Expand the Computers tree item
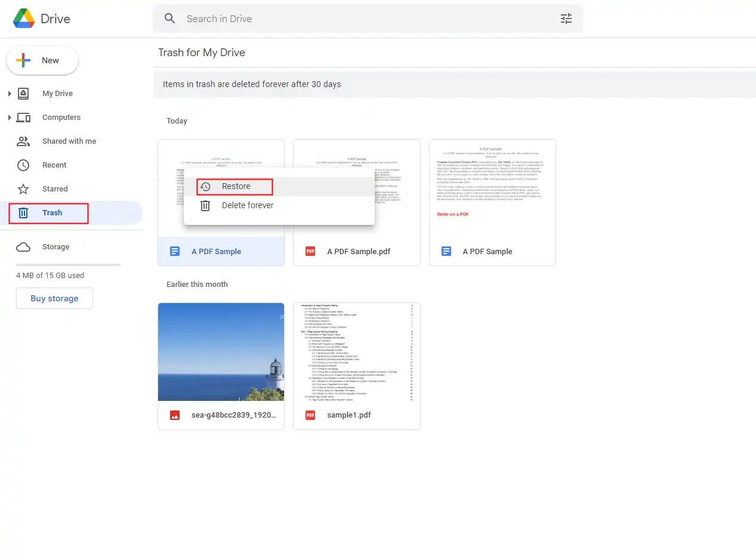756x559 pixels. 10,117
